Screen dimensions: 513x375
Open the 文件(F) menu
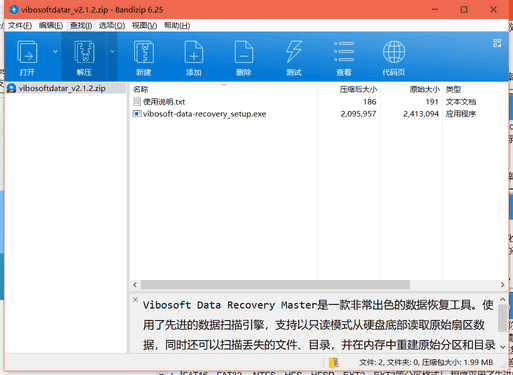[x=19, y=26]
